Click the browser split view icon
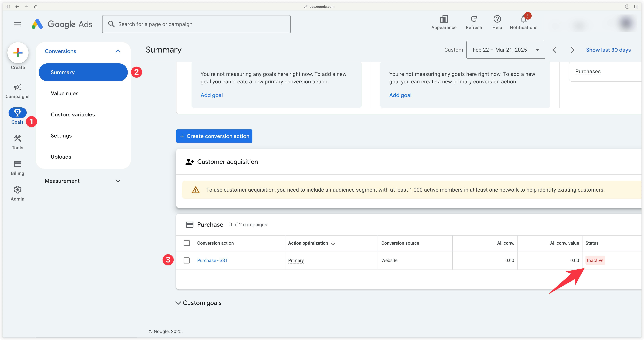The height and width of the screenshot is (340, 644). pos(636,7)
